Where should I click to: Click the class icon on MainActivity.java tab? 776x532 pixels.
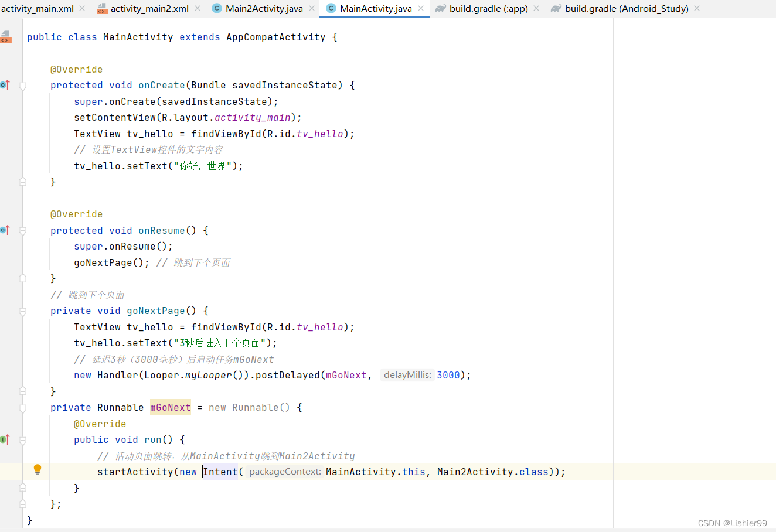pyautogui.click(x=331, y=8)
